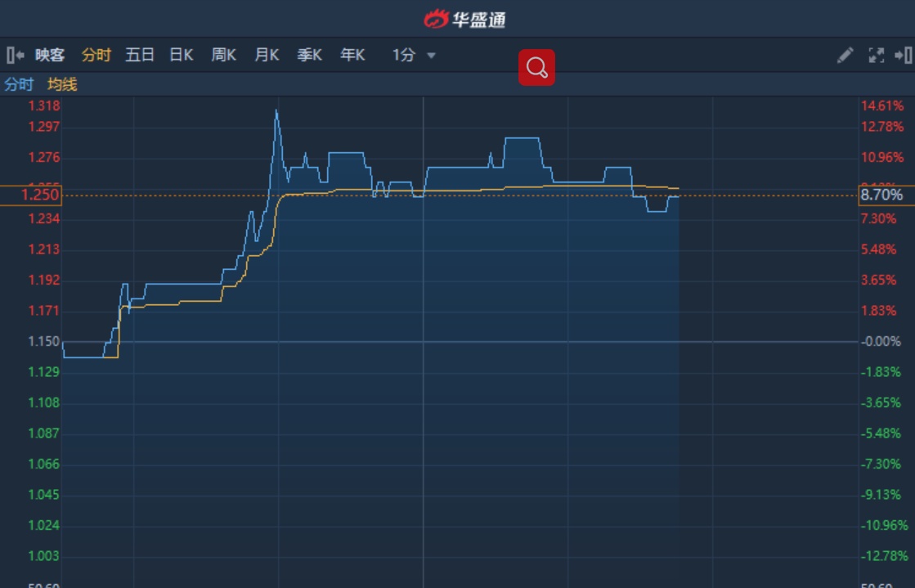View the 年K yearly chart
This screenshot has width=915, height=588.
[352, 56]
